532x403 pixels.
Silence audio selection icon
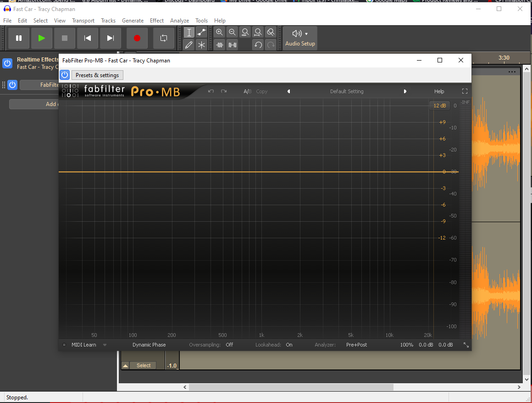233,45
